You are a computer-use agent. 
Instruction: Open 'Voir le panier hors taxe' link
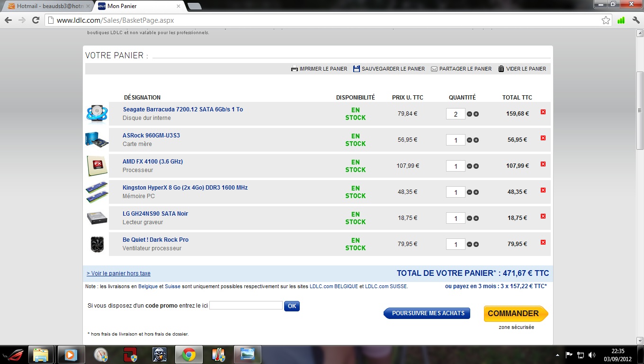tap(118, 273)
